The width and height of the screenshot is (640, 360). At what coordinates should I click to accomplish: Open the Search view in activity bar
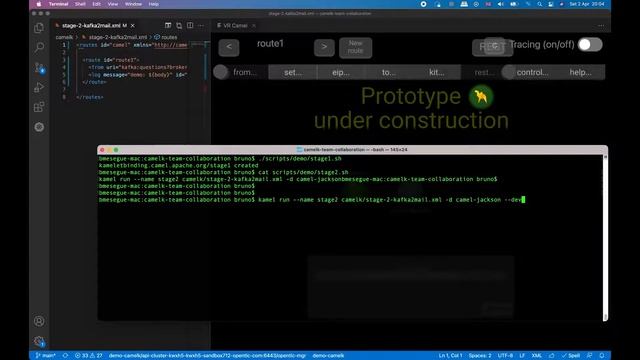tap(39, 47)
